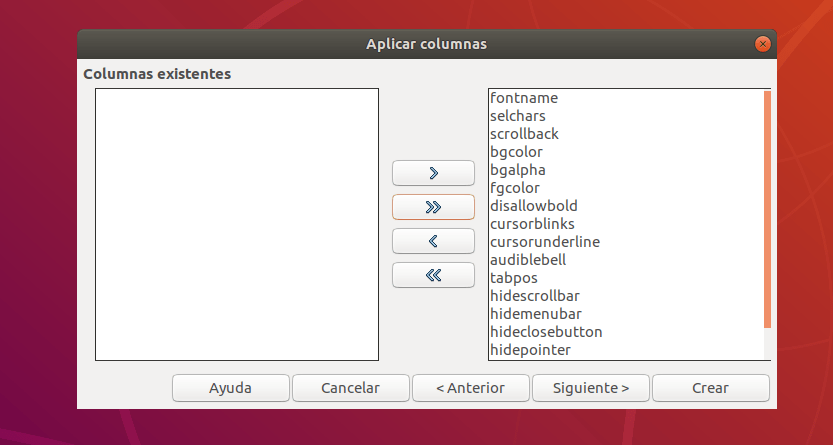Screen dimensions: 833x445
Task: Select the bgcolor column entry
Action: click(516, 152)
